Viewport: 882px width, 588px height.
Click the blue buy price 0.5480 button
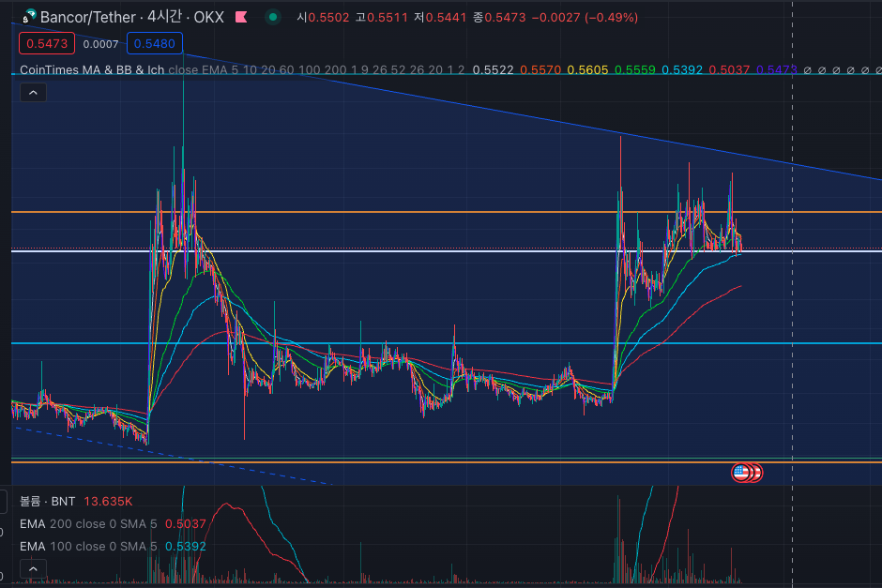155,43
